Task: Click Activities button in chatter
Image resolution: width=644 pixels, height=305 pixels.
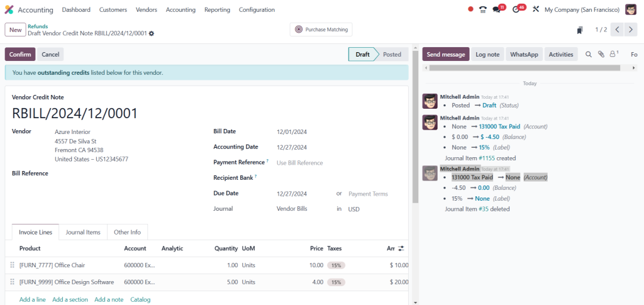Action: (x=561, y=54)
